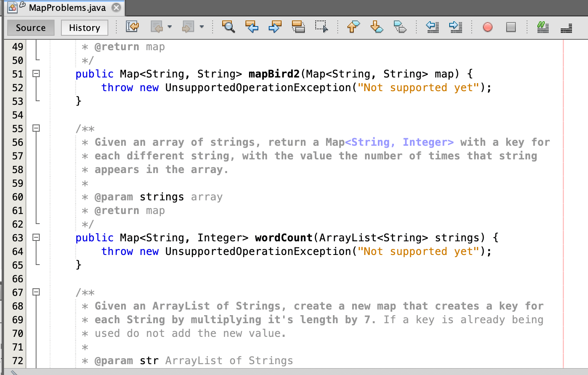588x375 pixels.
Task: Open the Find Selection tool
Action: [x=229, y=27]
